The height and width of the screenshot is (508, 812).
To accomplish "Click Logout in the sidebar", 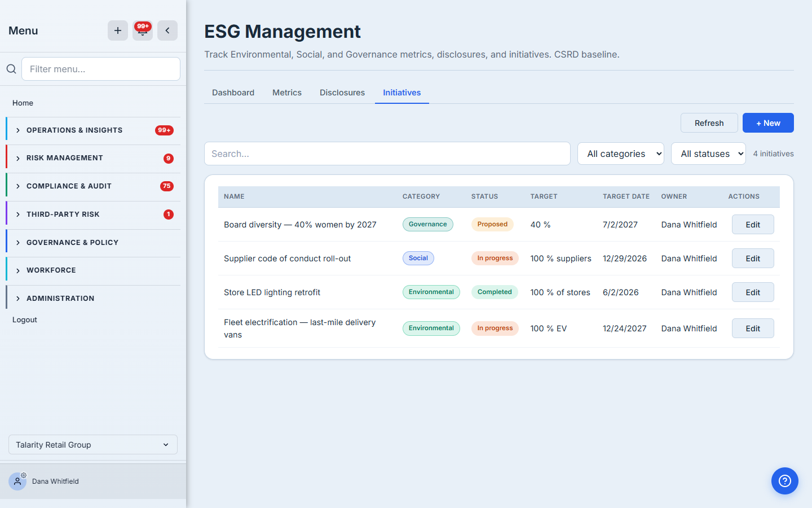I will (x=25, y=319).
